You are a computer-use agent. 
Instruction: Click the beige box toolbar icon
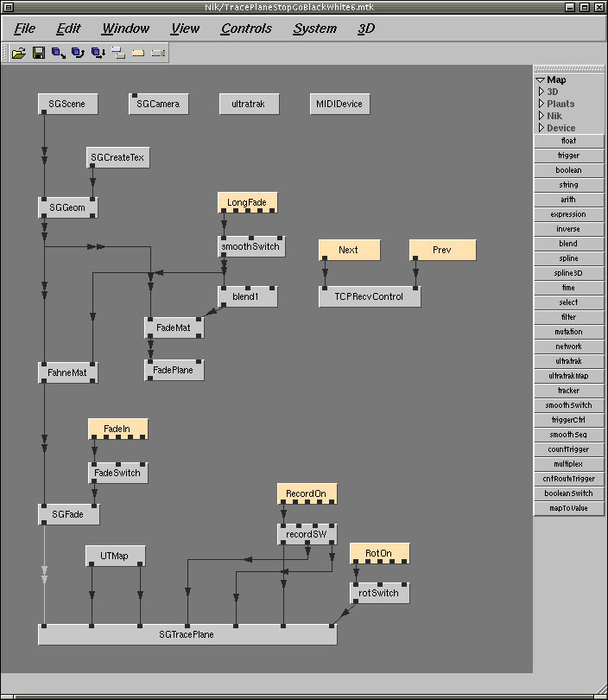[x=138, y=53]
